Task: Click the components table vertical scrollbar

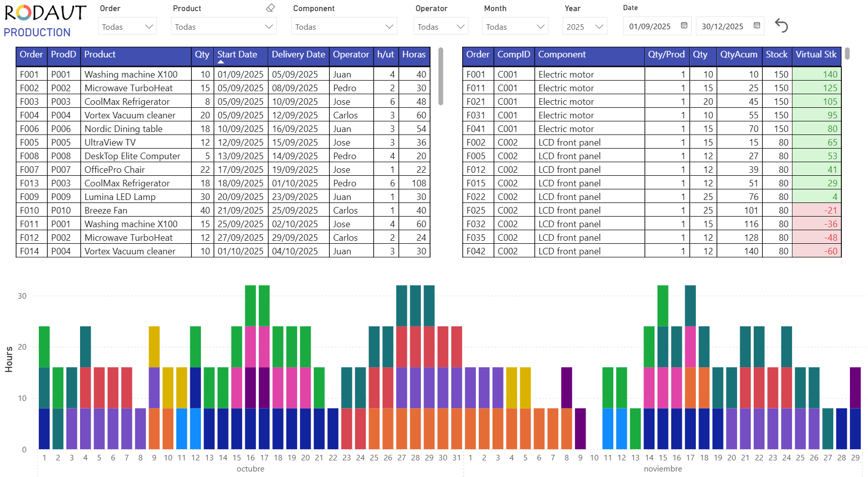Action: pyautogui.click(x=847, y=53)
